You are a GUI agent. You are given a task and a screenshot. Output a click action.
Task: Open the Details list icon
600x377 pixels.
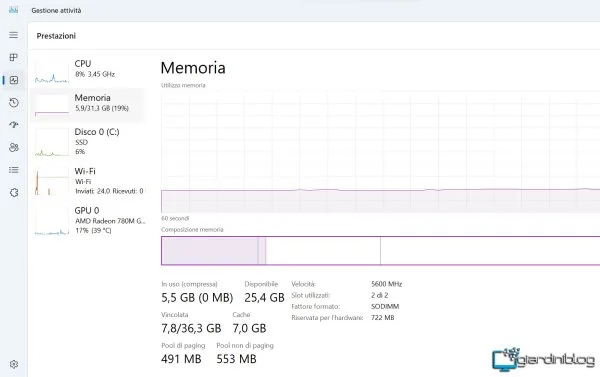(14, 170)
